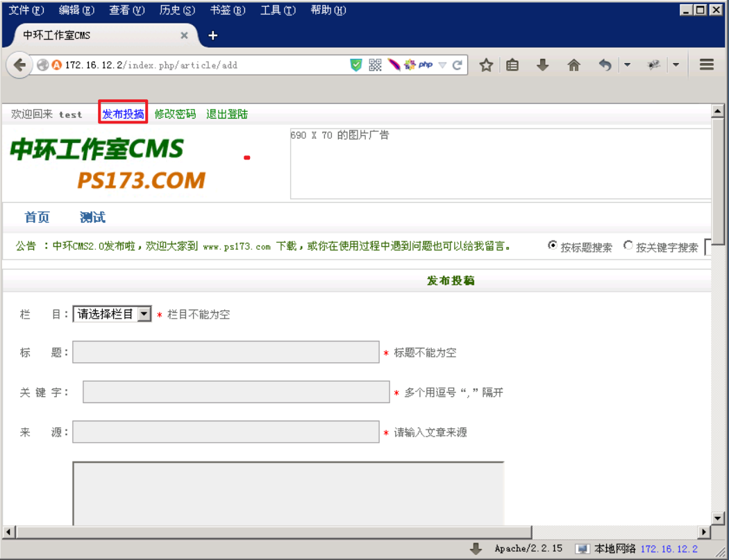Click the QR code icon in address bar
This screenshot has width=729, height=560.
[374, 65]
